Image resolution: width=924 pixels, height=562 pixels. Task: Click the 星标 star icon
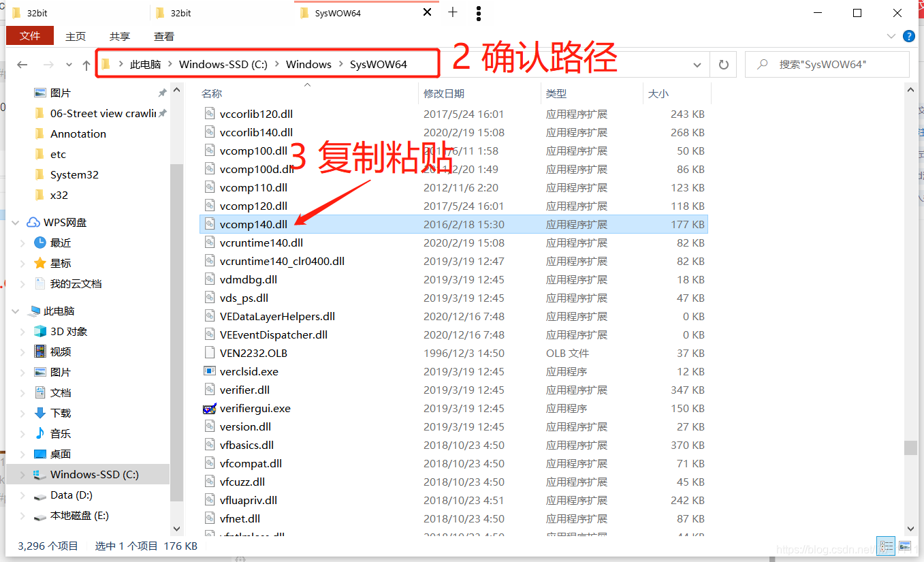pos(40,263)
